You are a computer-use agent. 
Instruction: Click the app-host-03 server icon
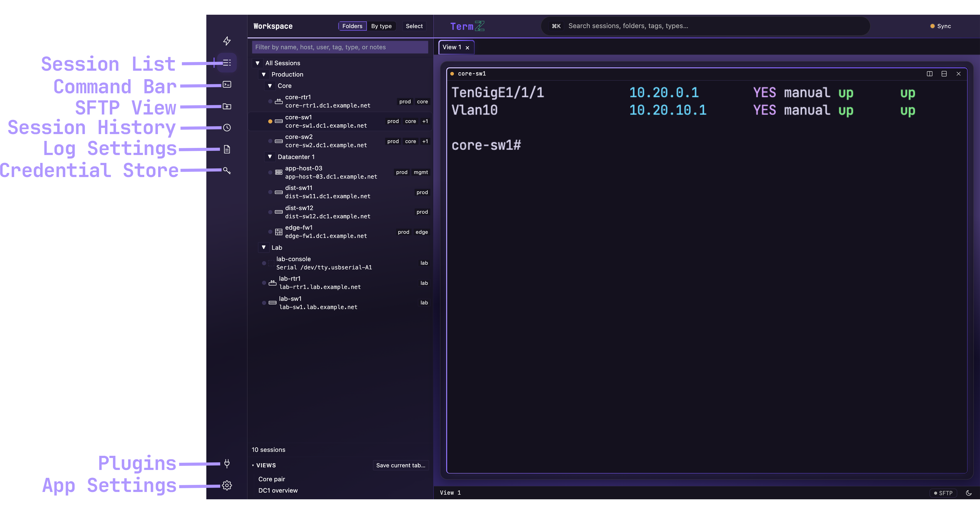pos(278,172)
